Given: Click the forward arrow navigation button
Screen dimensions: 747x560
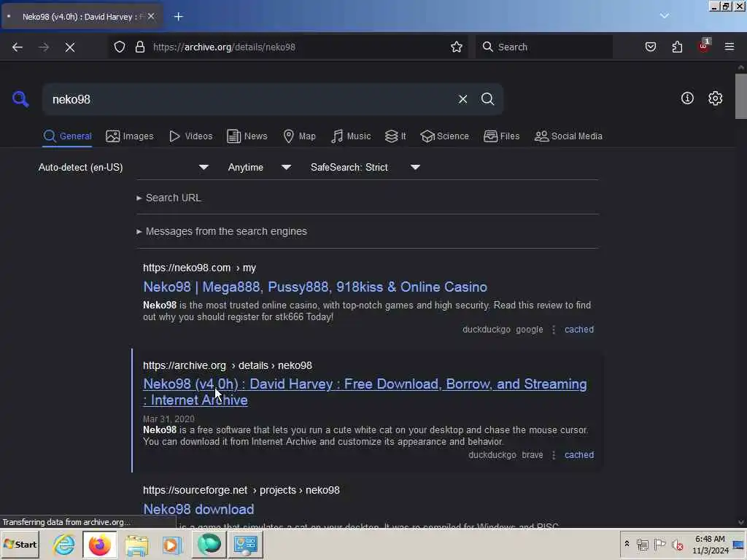Looking at the screenshot, I should coord(43,47).
